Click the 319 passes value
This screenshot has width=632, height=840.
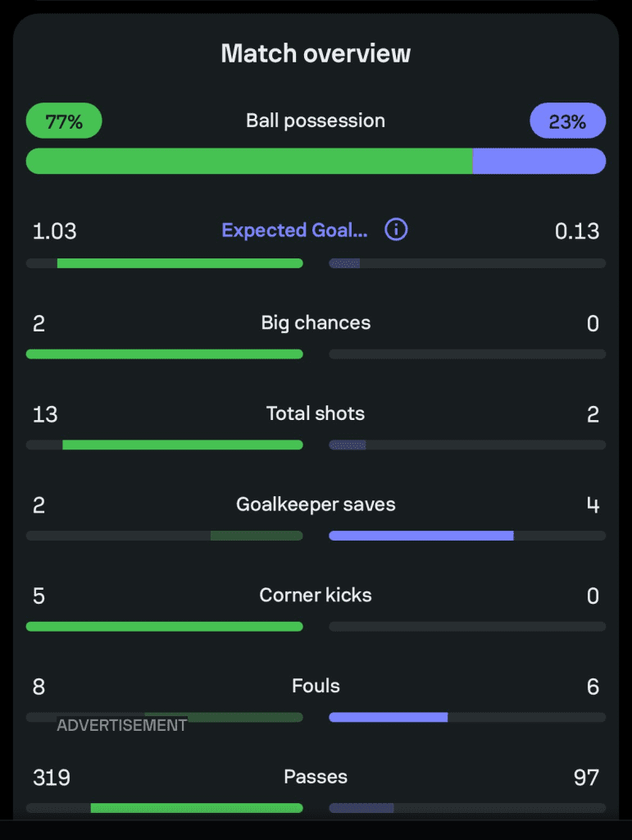[x=51, y=777]
